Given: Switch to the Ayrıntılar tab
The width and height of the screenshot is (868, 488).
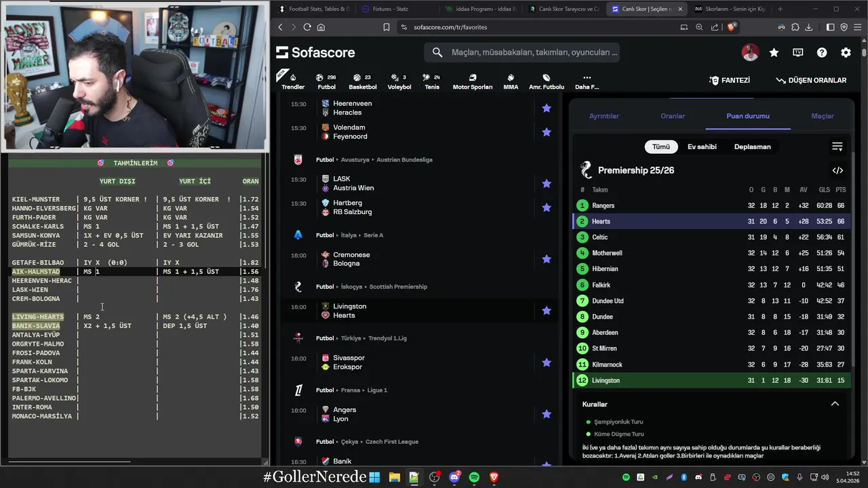Looking at the screenshot, I should click(x=604, y=116).
